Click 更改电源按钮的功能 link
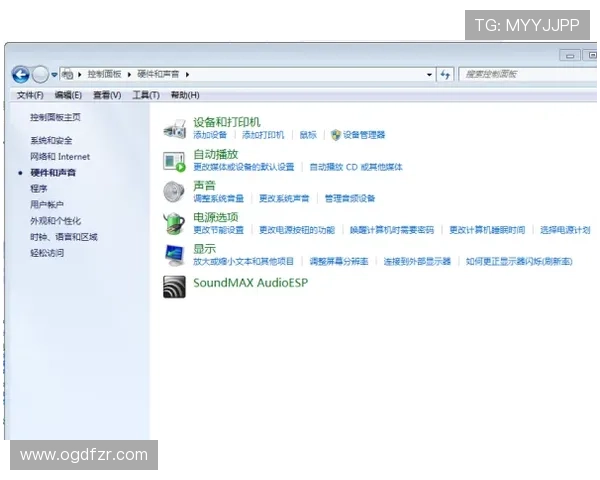 click(297, 230)
